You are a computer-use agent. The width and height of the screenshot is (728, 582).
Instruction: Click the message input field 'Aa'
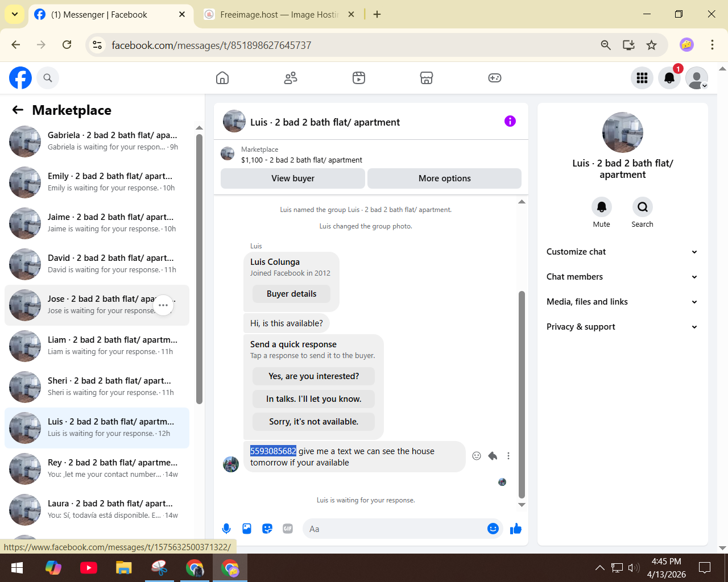coord(395,529)
